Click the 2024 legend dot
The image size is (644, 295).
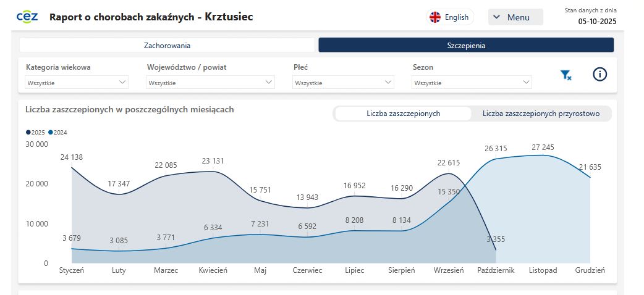point(51,133)
